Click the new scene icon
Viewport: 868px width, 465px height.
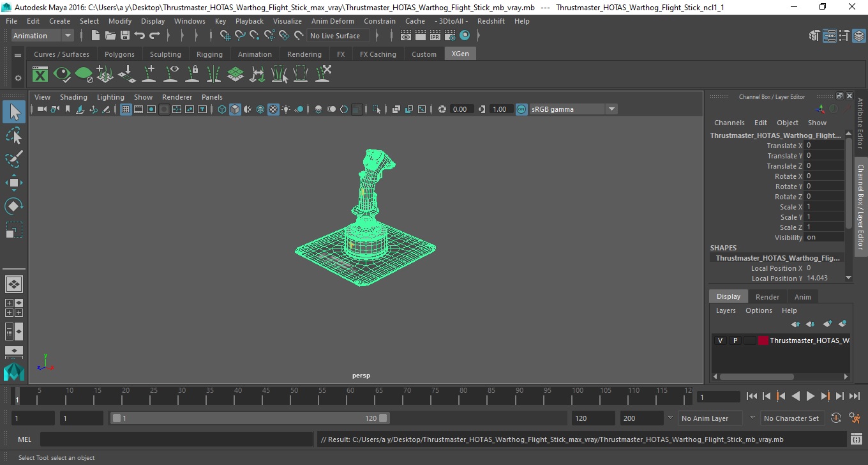point(95,36)
